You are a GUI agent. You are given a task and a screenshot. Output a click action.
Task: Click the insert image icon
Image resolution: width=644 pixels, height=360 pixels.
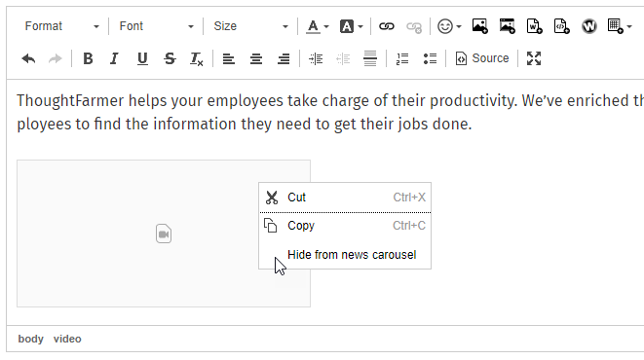(x=479, y=26)
